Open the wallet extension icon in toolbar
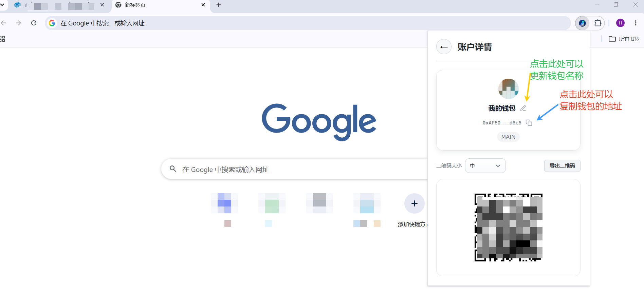This screenshot has height=296, width=644. click(x=582, y=23)
